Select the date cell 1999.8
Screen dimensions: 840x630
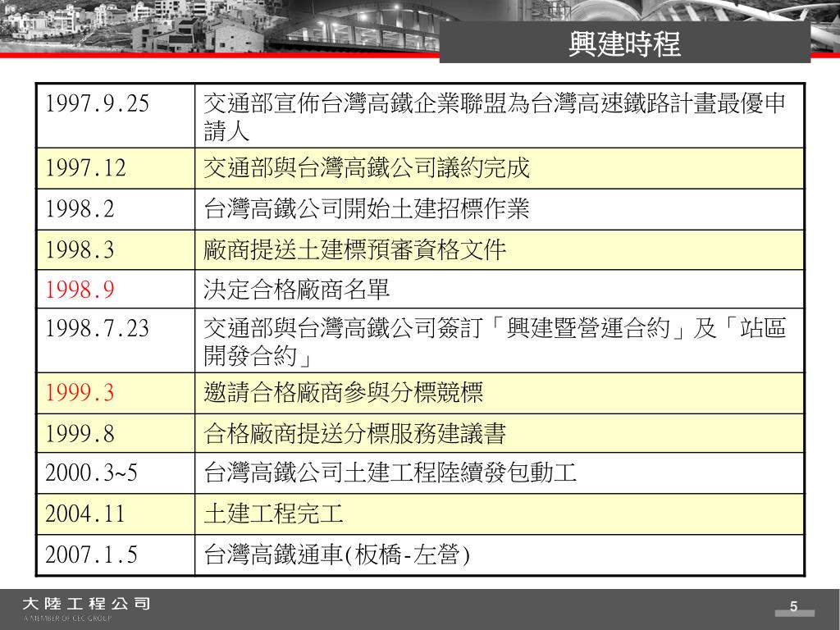(115, 433)
